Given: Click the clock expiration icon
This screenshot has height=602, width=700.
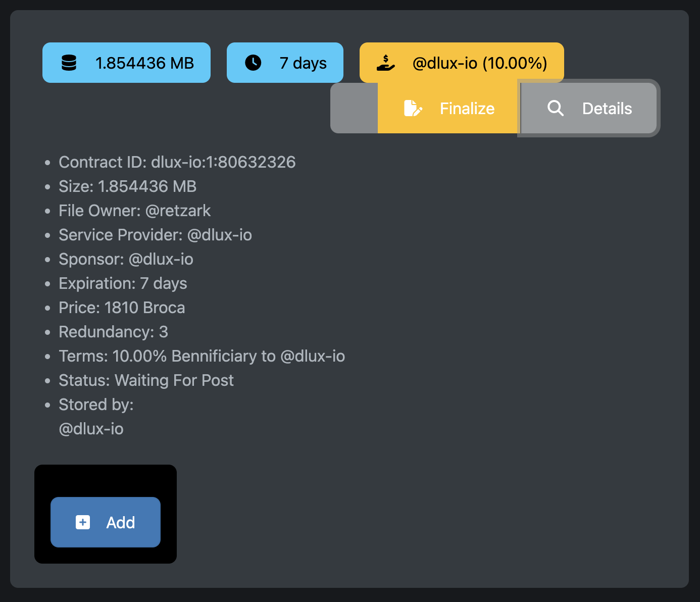Looking at the screenshot, I should (253, 63).
